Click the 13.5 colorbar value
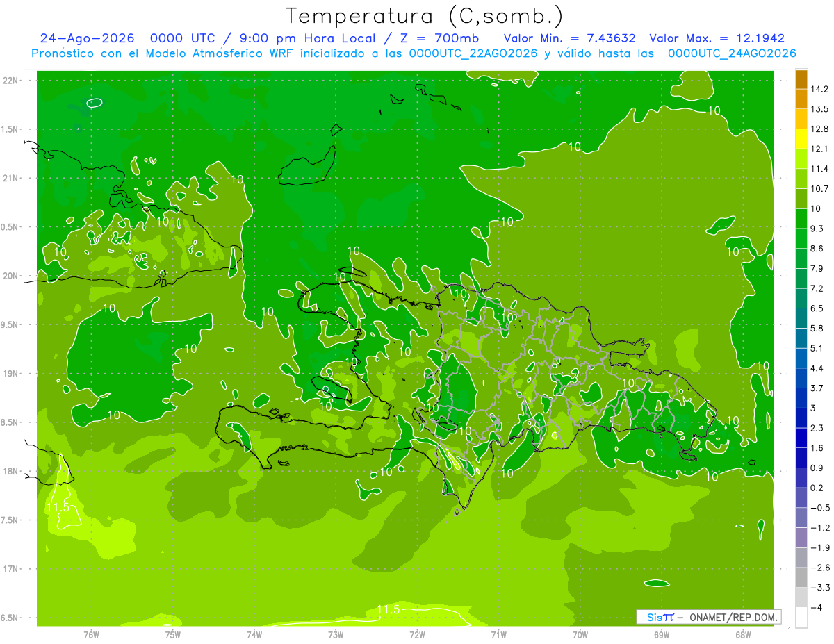Screen dimensions: 834x644 (x=819, y=109)
